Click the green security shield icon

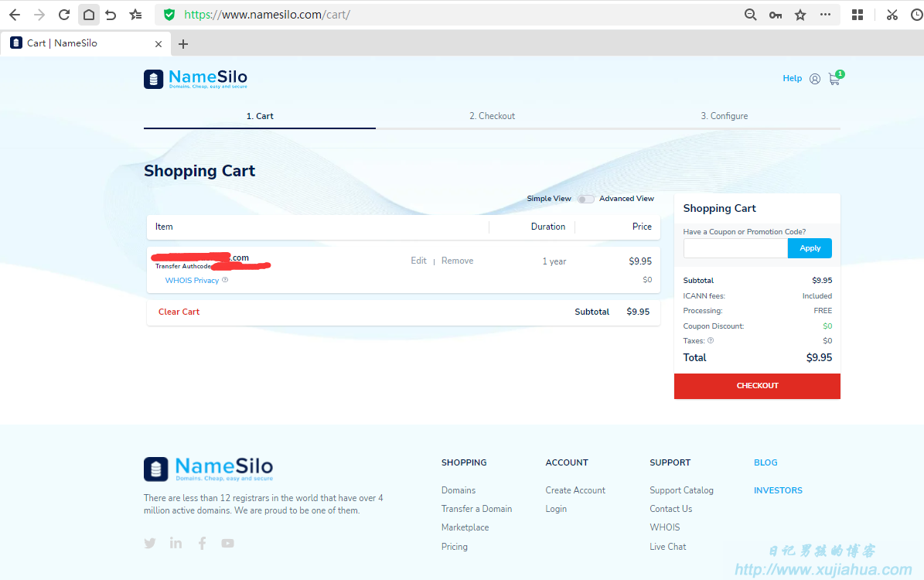tap(169, 15)
